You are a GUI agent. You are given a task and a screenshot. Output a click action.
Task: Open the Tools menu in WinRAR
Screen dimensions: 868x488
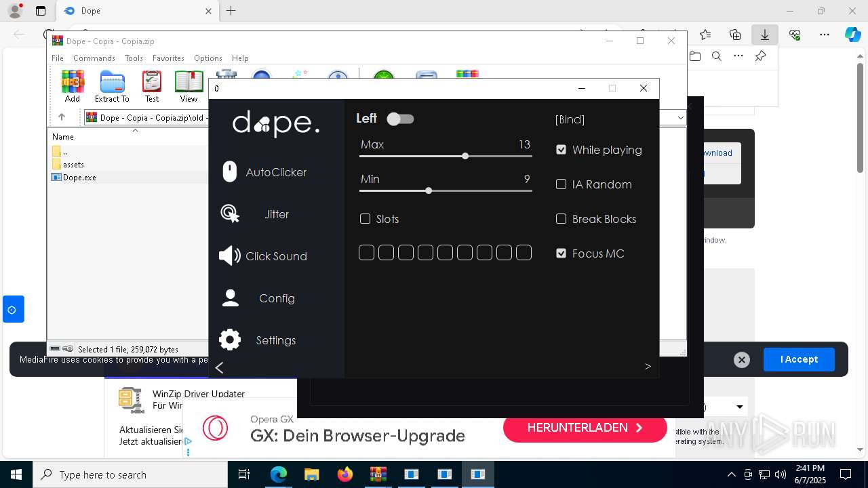point(134,58)
